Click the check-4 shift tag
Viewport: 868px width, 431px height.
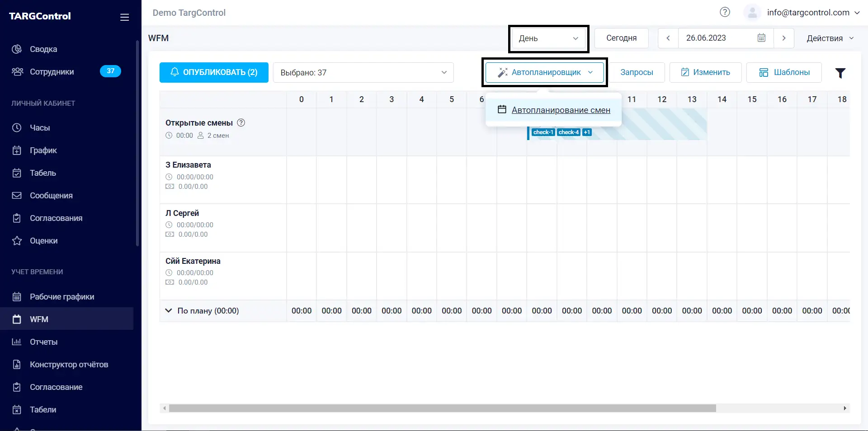click(568, 132)
